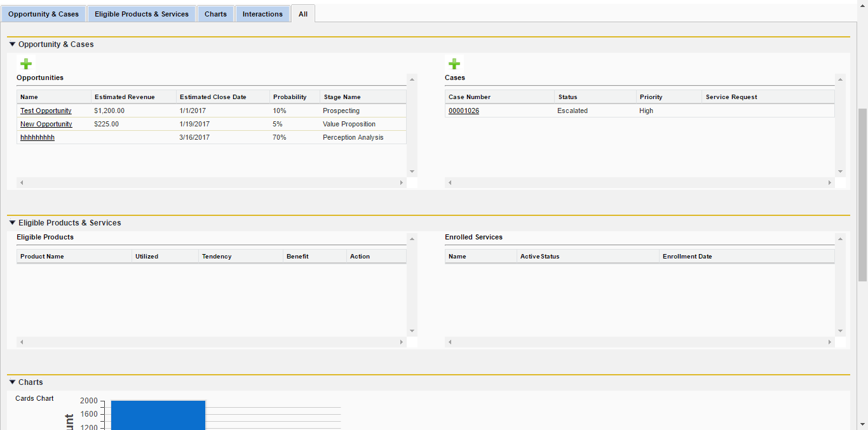Sort by Active Status column header

(588, 257)
